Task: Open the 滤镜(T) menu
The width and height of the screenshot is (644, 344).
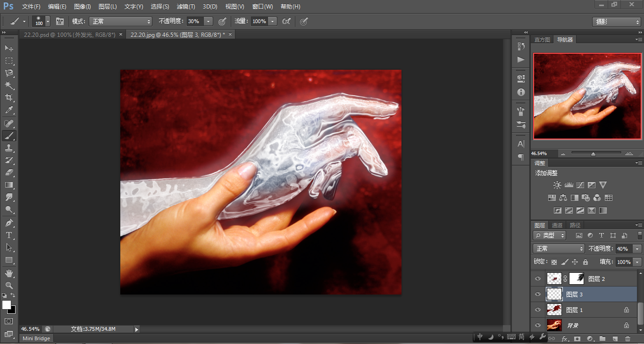Action: (184, 7)
